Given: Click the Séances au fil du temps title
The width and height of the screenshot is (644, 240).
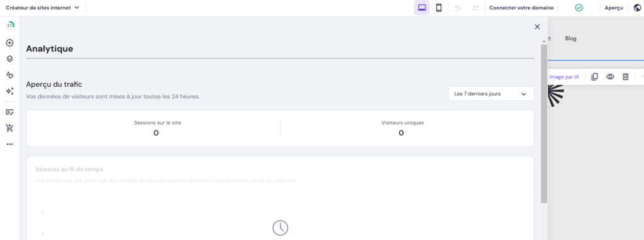Looking at the screenshot, I should (x=69, y=169).
